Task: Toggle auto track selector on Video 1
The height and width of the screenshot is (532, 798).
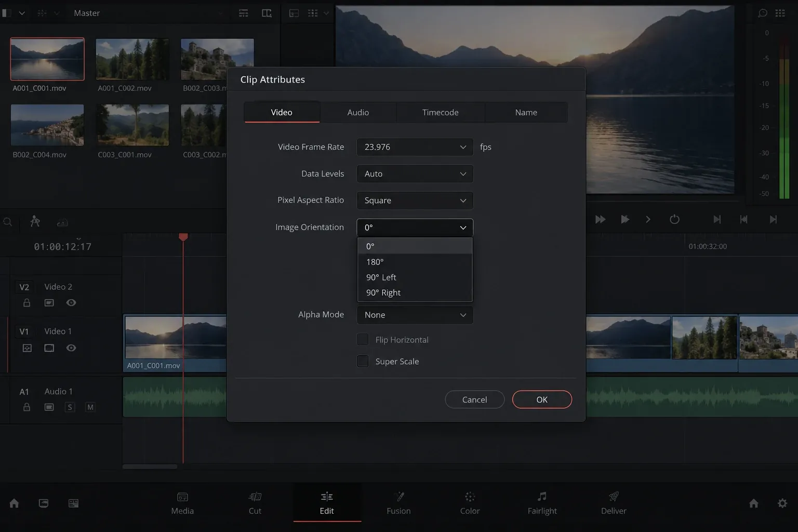Action: pos(27,348)
